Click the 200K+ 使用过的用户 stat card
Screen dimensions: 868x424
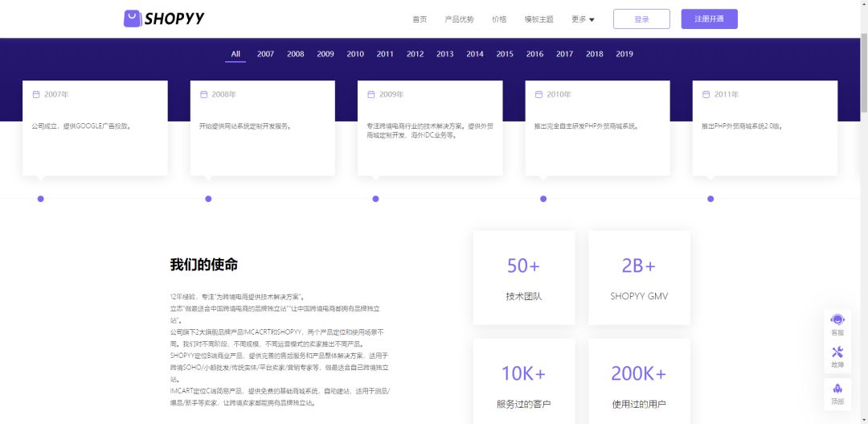pos(639,381)
